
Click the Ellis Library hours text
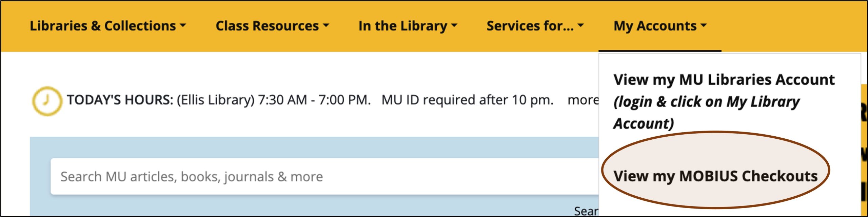pos(274,100)
